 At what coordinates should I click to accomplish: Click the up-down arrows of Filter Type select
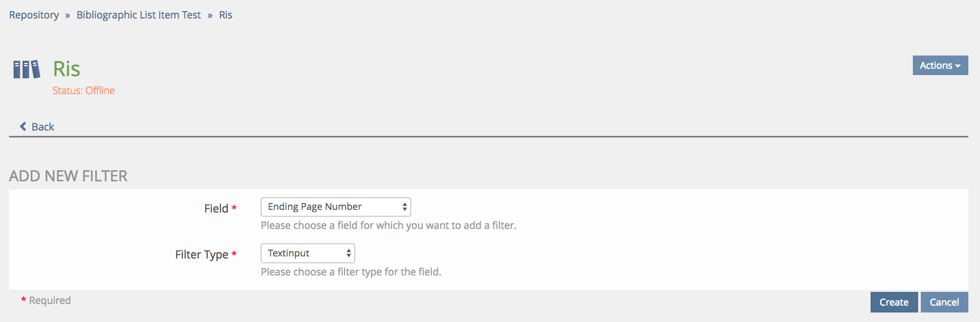click(348, 253)
